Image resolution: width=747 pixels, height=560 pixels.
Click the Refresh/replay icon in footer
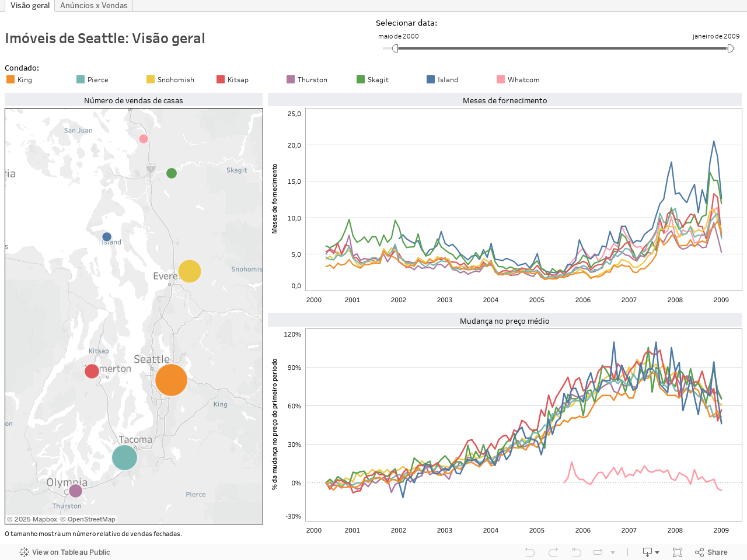[x=598, y=552]
